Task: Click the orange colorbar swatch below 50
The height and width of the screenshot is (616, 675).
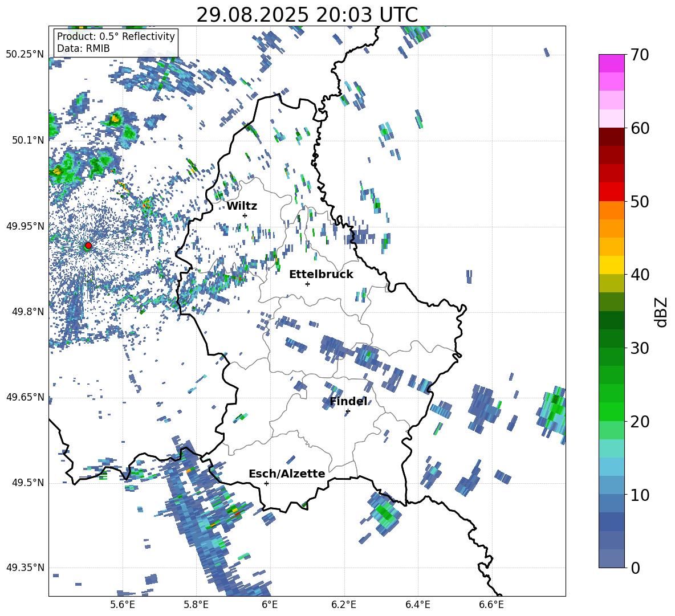Action: click(x=611, y=210)
